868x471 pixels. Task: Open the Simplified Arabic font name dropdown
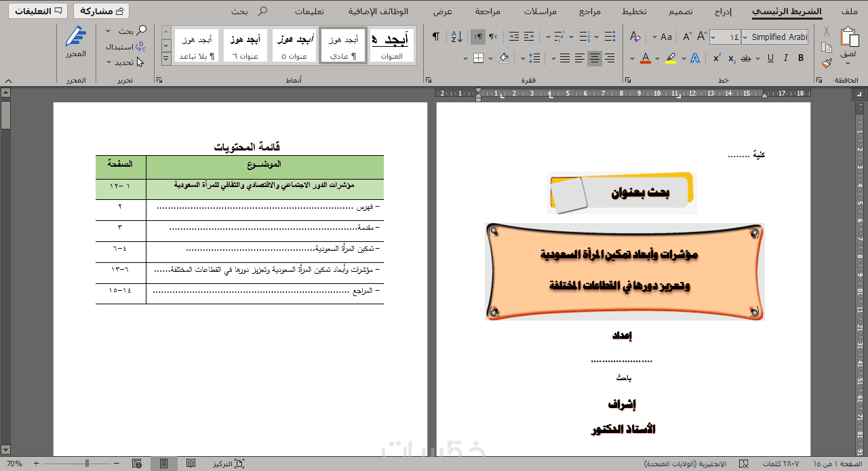[745, 37]
